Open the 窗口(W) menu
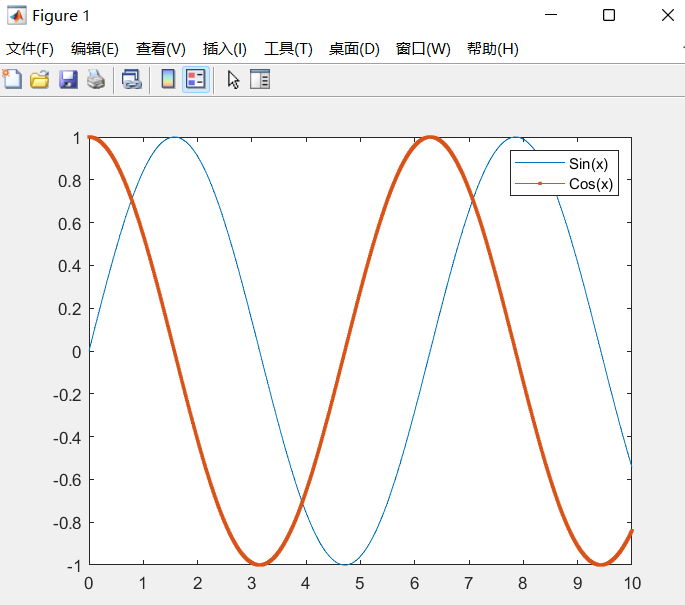Screen dimensions: 685x605 (x=423, y=48)
